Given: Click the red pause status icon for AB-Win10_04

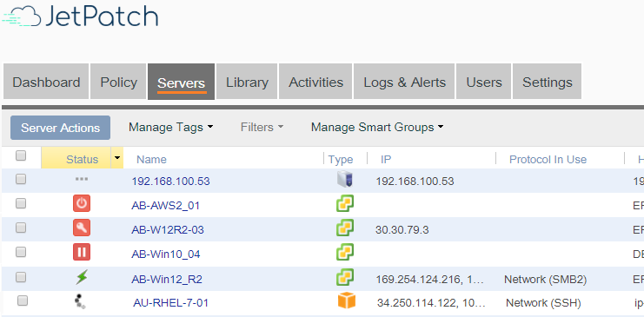Looking at the screenshot, I should point(82,252).
